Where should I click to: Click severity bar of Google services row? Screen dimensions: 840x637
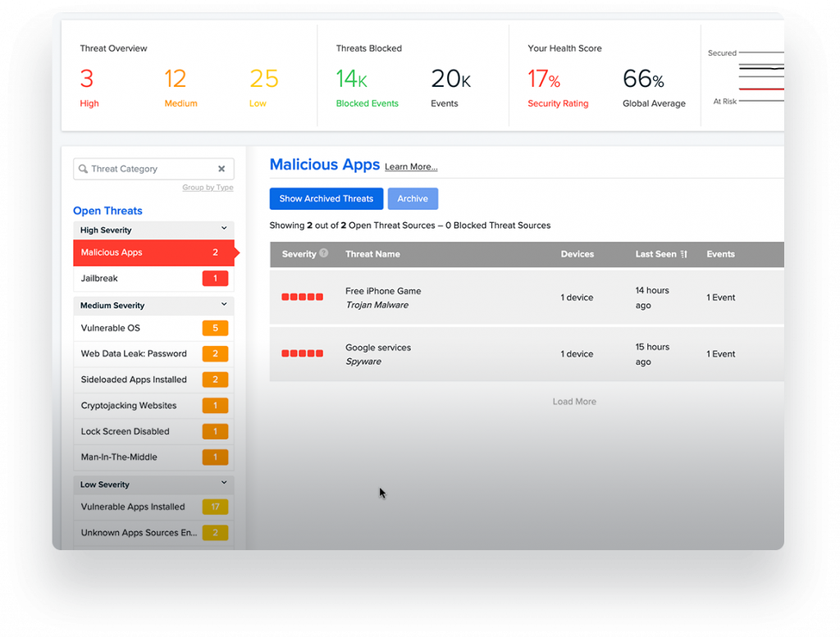pos(302,353)
